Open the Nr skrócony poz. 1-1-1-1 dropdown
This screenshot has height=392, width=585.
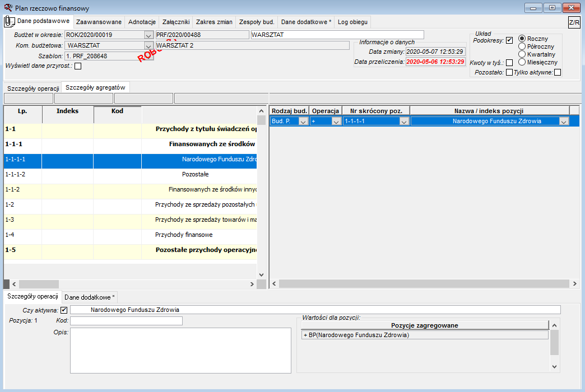point(403,121)
